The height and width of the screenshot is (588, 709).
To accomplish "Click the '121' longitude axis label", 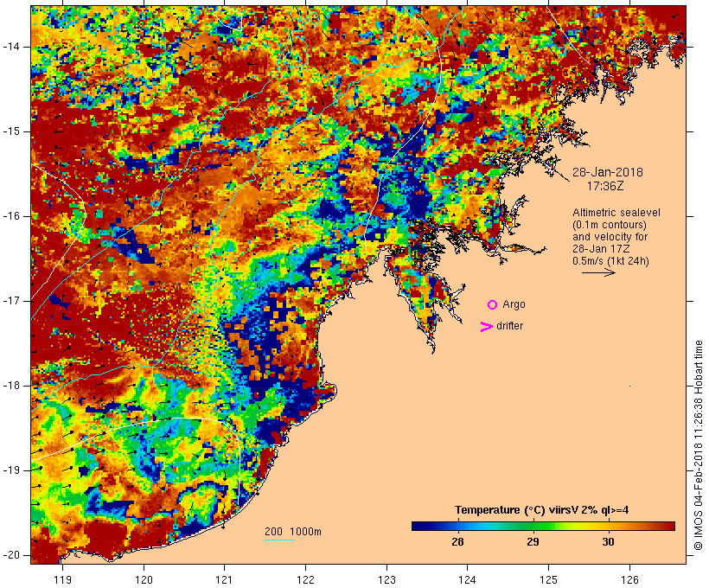I will pyautogui.click(x=224, y=579).
